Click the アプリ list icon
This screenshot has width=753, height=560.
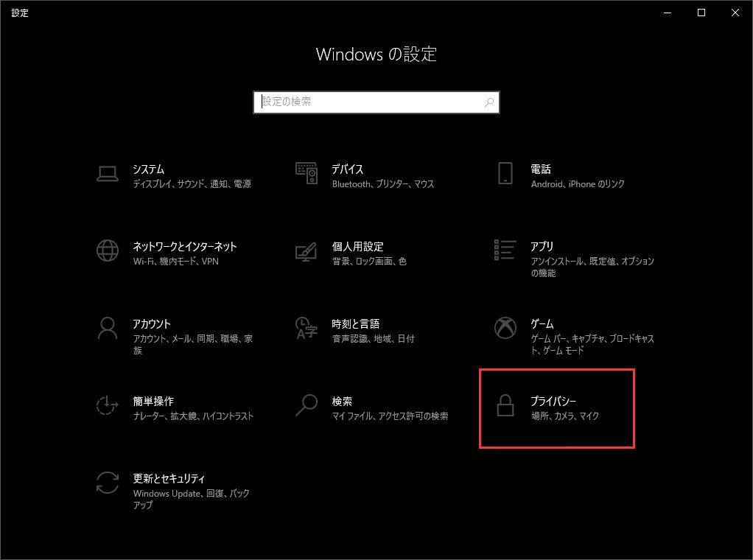[x=505, y=251]
